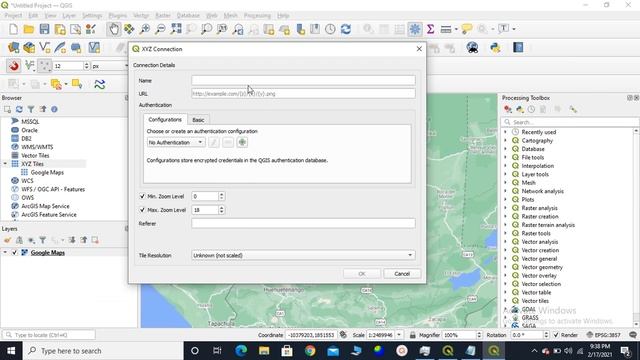Click Processing Toolbox search field

click(x=569, y=122)
